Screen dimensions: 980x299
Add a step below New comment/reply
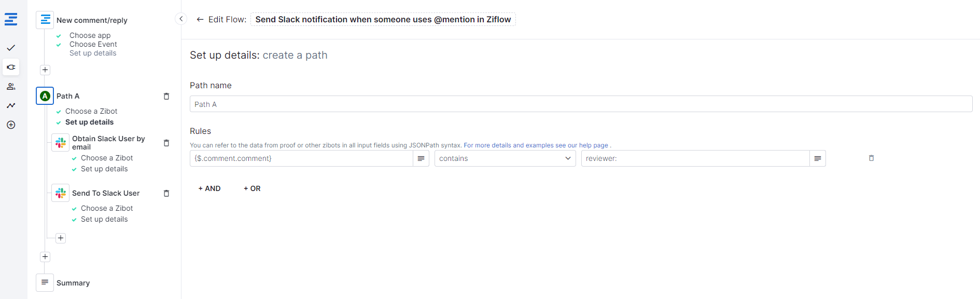(x=45, y=70)
